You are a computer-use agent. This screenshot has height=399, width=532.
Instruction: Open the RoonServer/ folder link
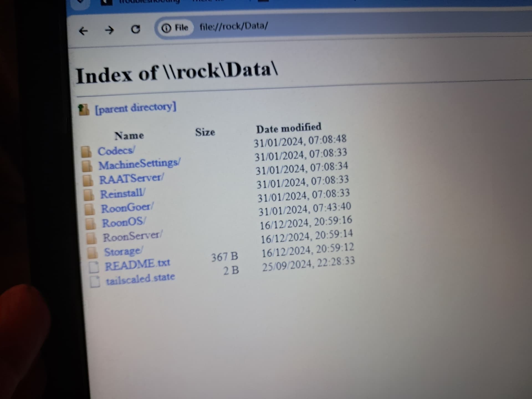point(133,236)
